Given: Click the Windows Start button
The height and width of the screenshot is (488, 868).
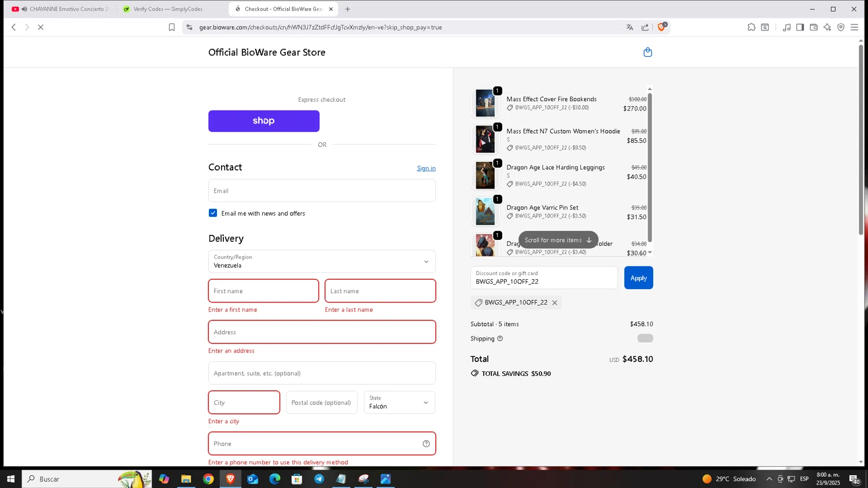Looking at the screenshot, I should click(x=10, y=479).
